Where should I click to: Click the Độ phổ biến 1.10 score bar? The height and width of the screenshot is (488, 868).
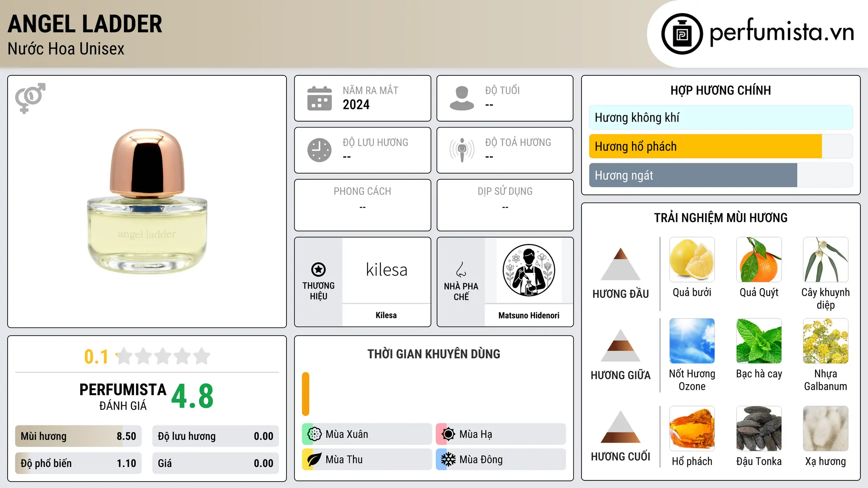[78, 463]
